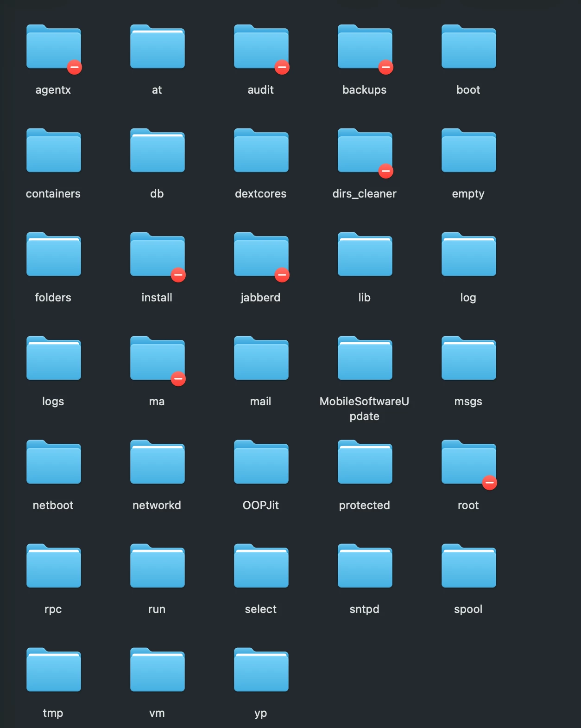This screenshot has height=728, width=581.
Task: Click the mail folder icon
Action: click(x=261, y=358)
